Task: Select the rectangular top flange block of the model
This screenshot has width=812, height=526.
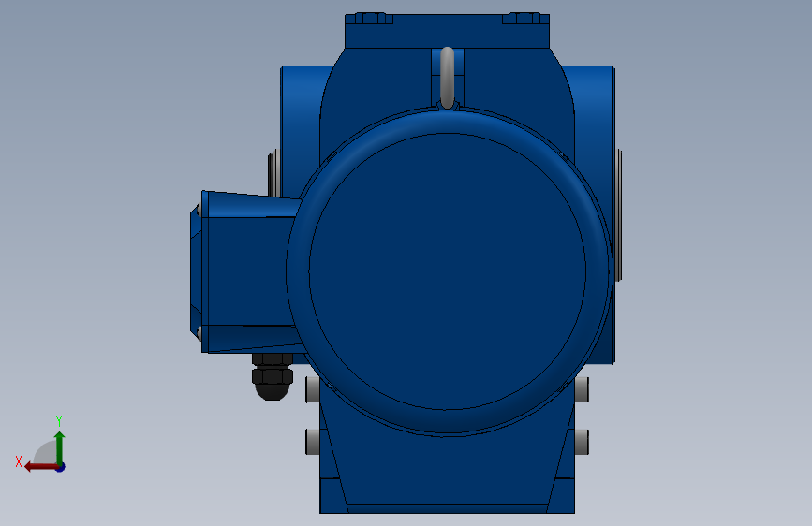Action: [x=447, y=31]
